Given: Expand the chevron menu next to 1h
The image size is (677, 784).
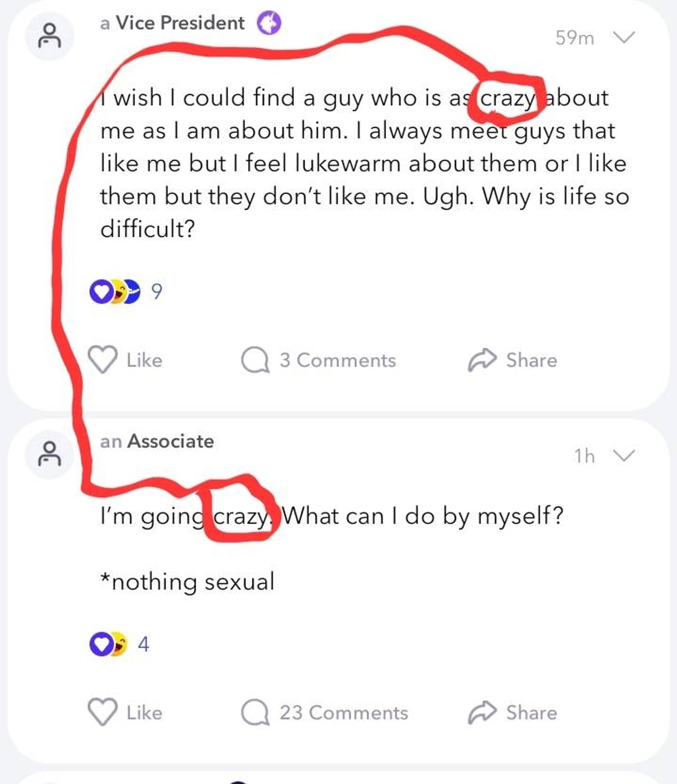Looking at the screenshot, I should 624,456.
